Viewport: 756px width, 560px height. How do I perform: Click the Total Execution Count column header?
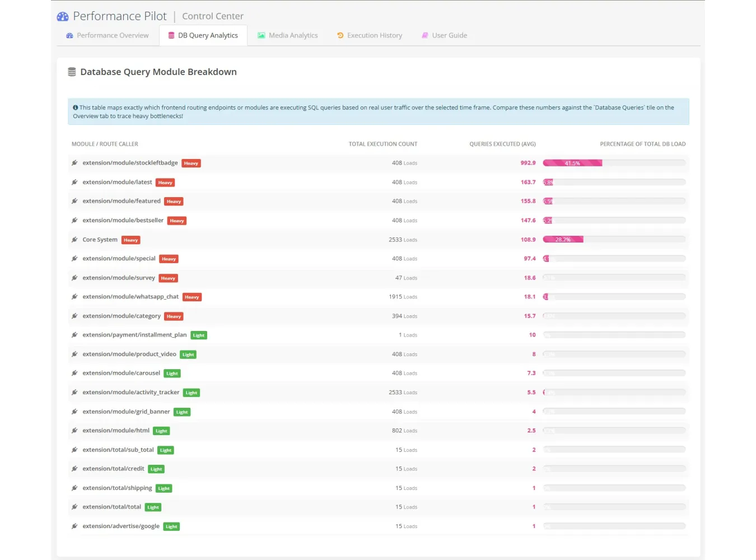pyautogui.click(x=383, y=144)
